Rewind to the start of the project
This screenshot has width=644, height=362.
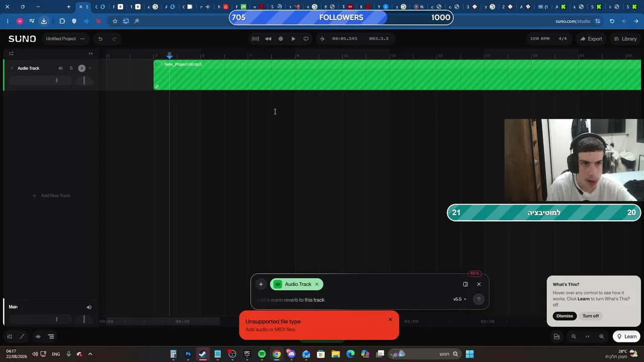(x=268, y=39)
